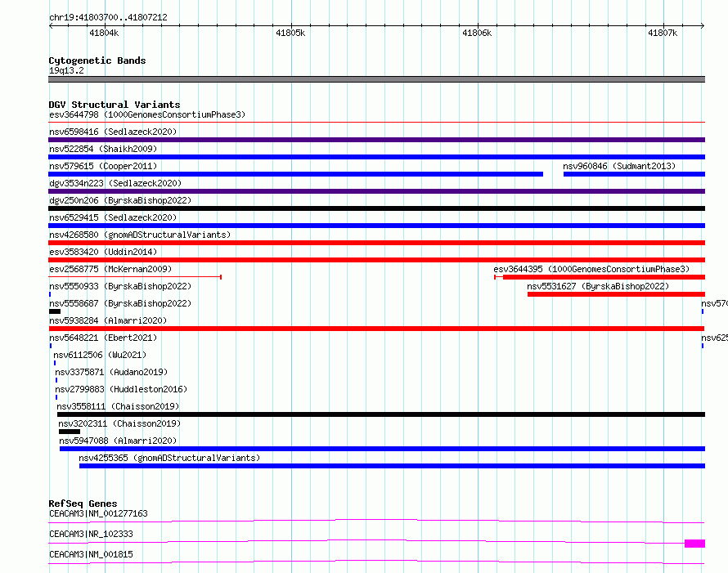This screenshot has width=728, height=573.
Task: Open nsv6529415 (Sedlazeck2020) variant label
Action: [x=113, y=217]
